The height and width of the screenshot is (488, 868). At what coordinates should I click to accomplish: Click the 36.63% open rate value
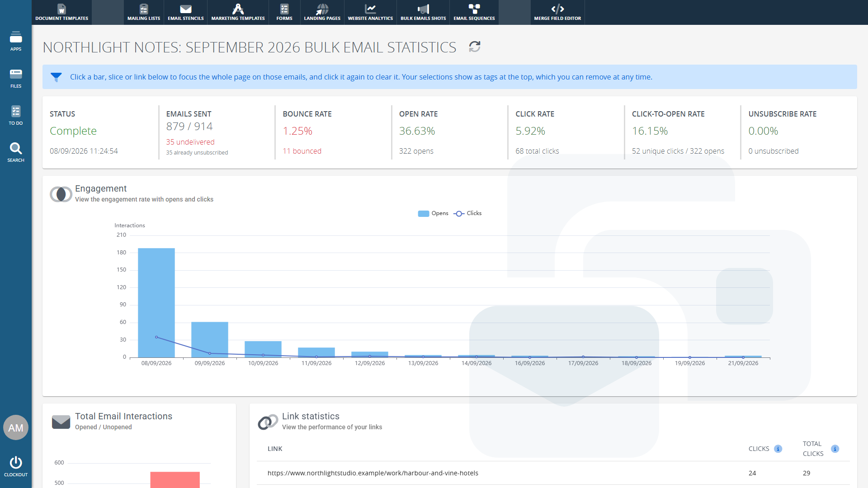click(x=417, y=131)
